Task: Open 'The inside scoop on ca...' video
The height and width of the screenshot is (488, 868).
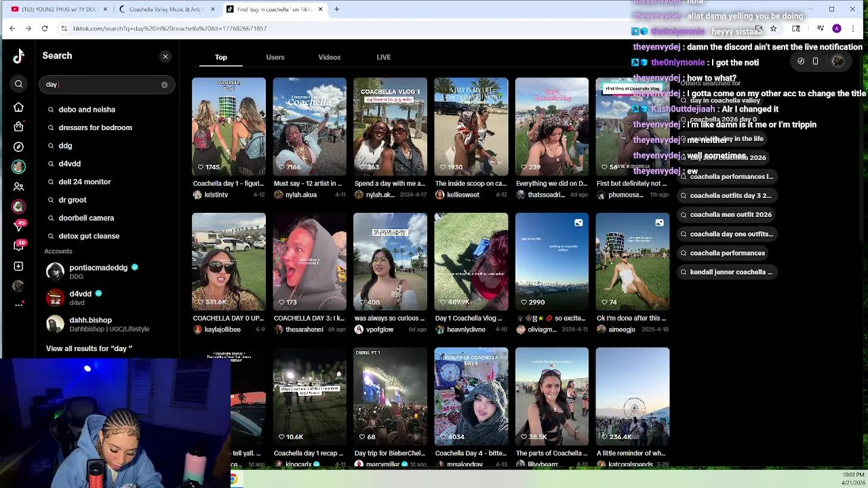Action: click(x=471, y=127)
